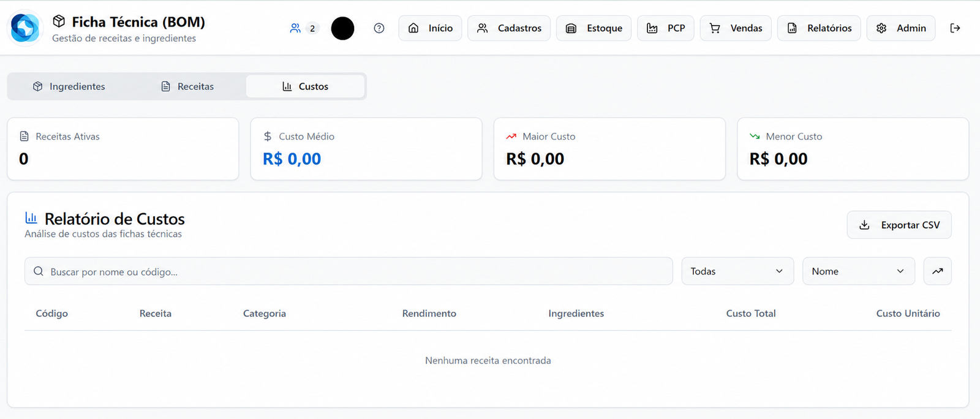Click the Receitas Ativas card
The image size is (980, 419).
[123, 149]
